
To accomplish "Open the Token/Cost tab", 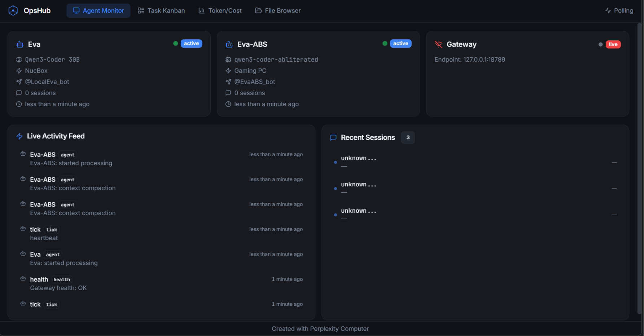I will [x=220, y=11].
